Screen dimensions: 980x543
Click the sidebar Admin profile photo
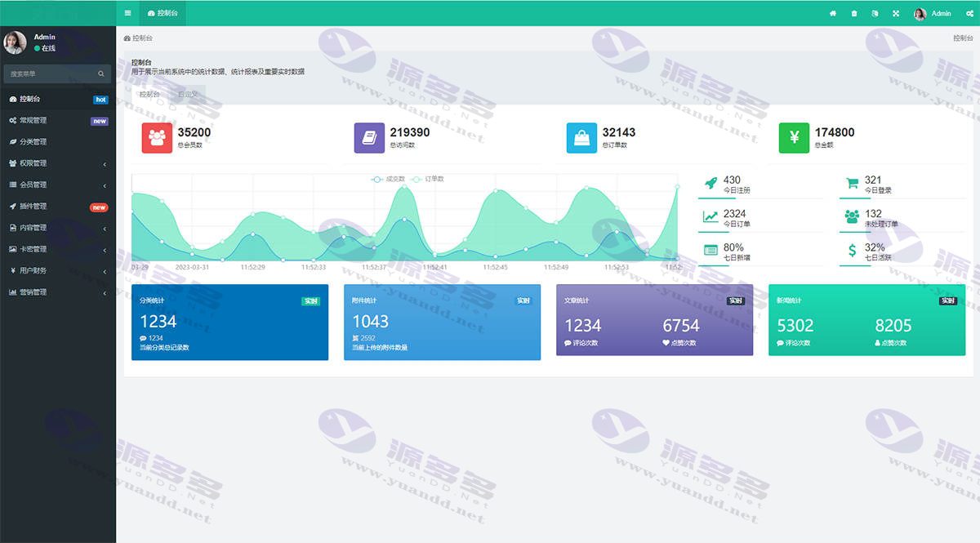[x=15, y=42]
